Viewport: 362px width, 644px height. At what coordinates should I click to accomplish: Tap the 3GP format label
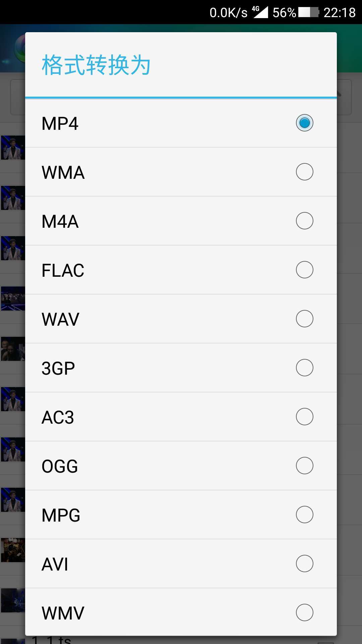(x=58, y=368)
